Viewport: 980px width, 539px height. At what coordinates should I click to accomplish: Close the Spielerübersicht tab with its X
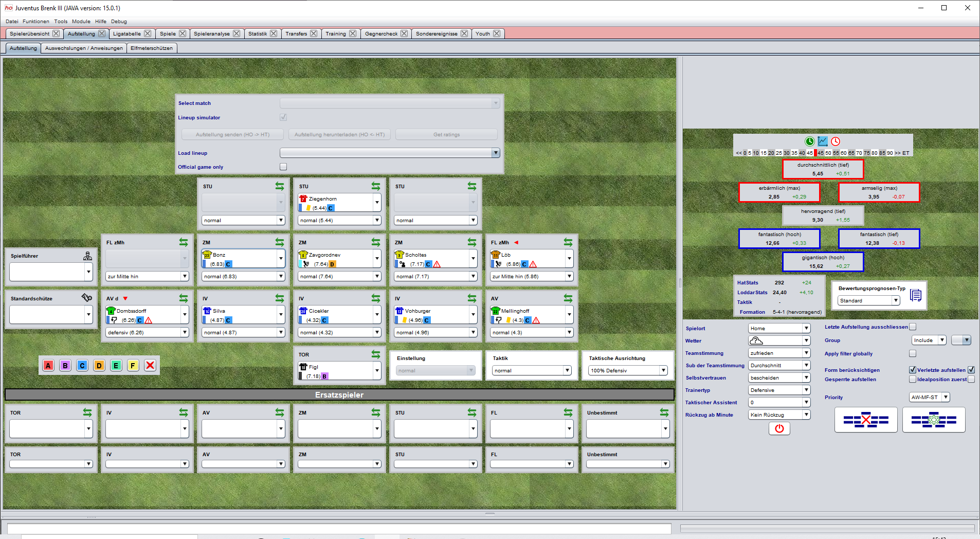(56, 33)
